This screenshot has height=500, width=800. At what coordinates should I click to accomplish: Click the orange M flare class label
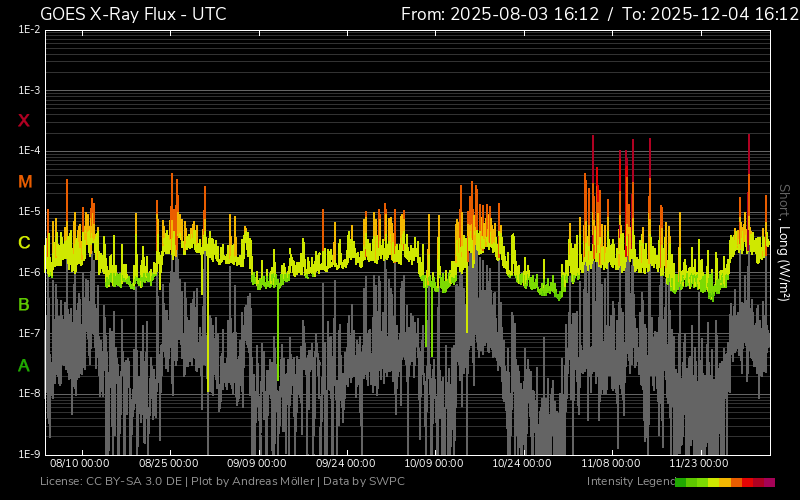tap(25, 182)
